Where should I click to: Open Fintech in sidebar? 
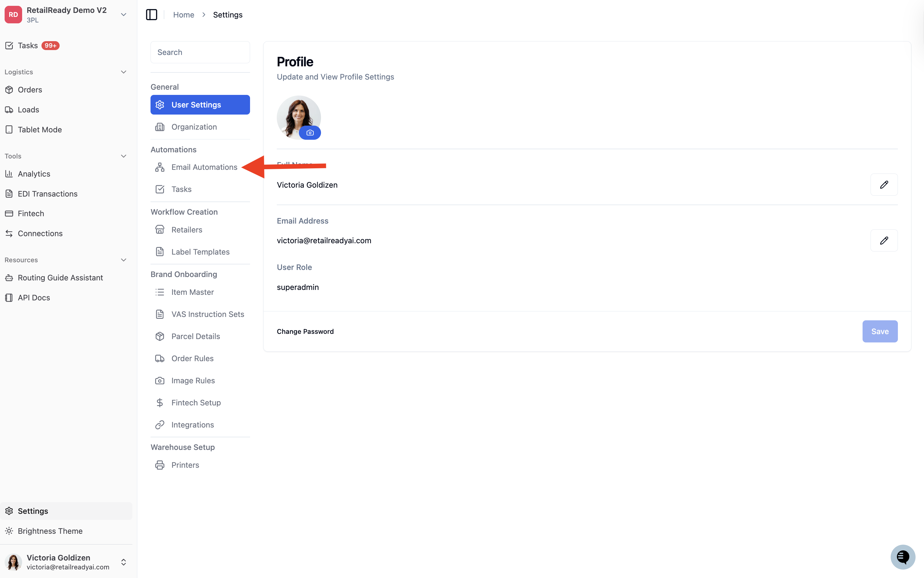click(31, 213)
